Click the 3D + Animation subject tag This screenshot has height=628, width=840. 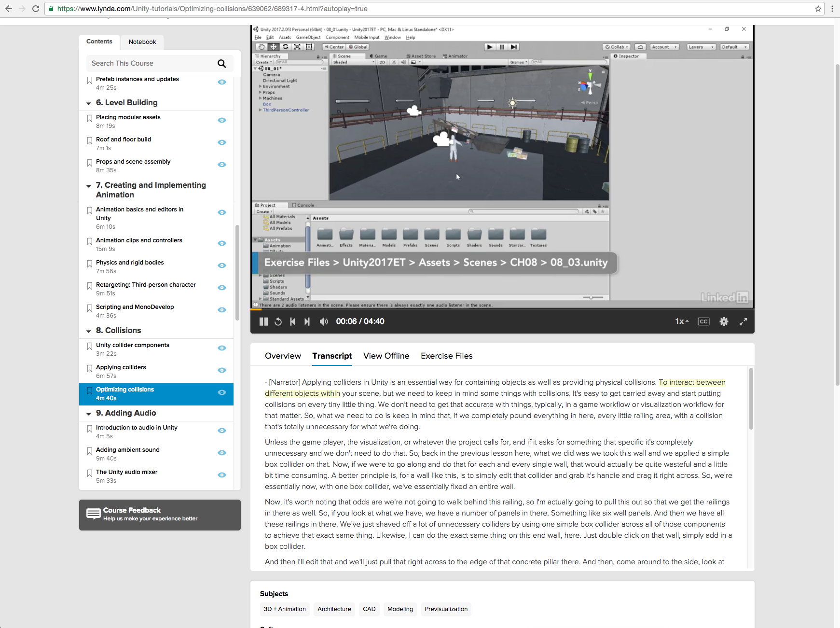(285, 609)
